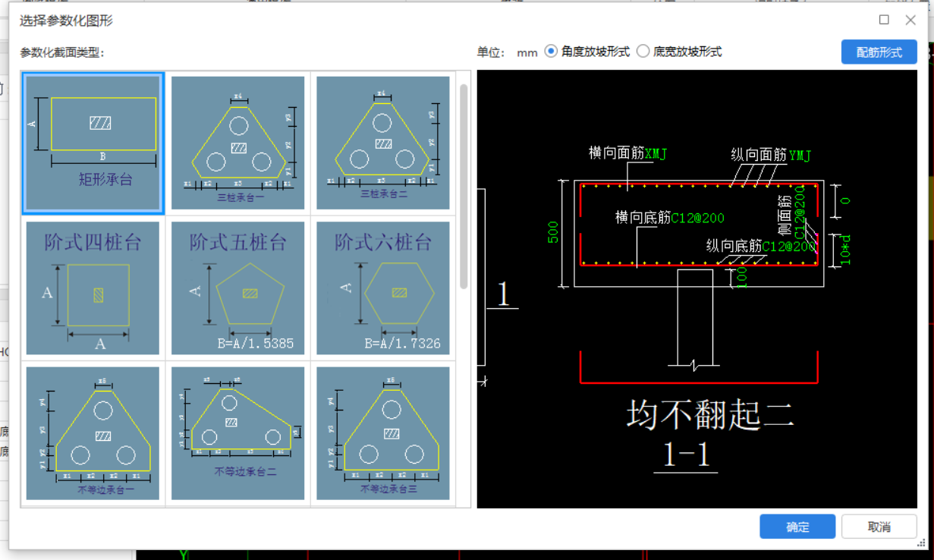Cancel the dialog with 取消
Screen dimensions: 934x560
tap(879, 527)
